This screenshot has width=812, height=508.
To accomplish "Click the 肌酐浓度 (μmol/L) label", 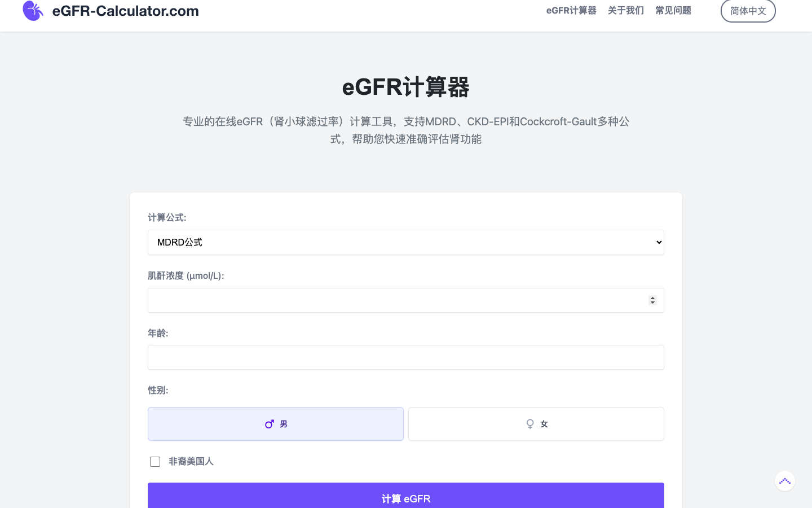I will tap(186, 275).
